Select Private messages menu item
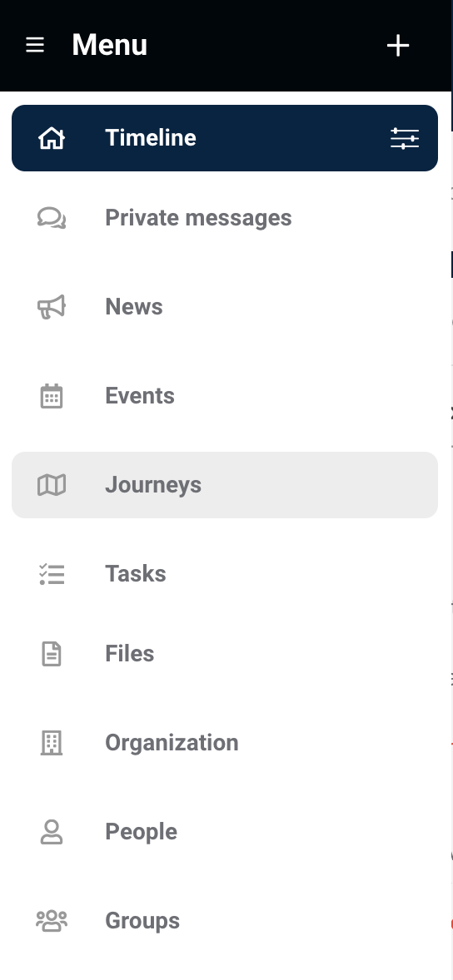The image size is (453, 980). (225, 218)
